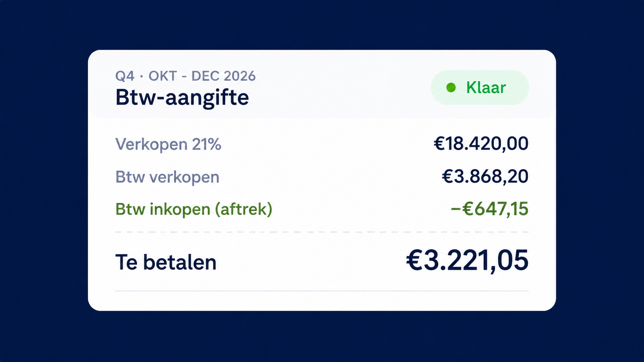The width and height of the screenshot is (644, 362).
Task: Select the Btw verkopen label
Action: pos(167,177)
